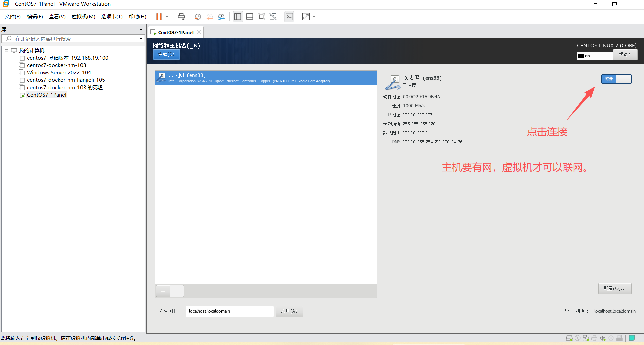644x345 pixels.
Task: Enter full screen mode
Action: [x=261, y=17]
